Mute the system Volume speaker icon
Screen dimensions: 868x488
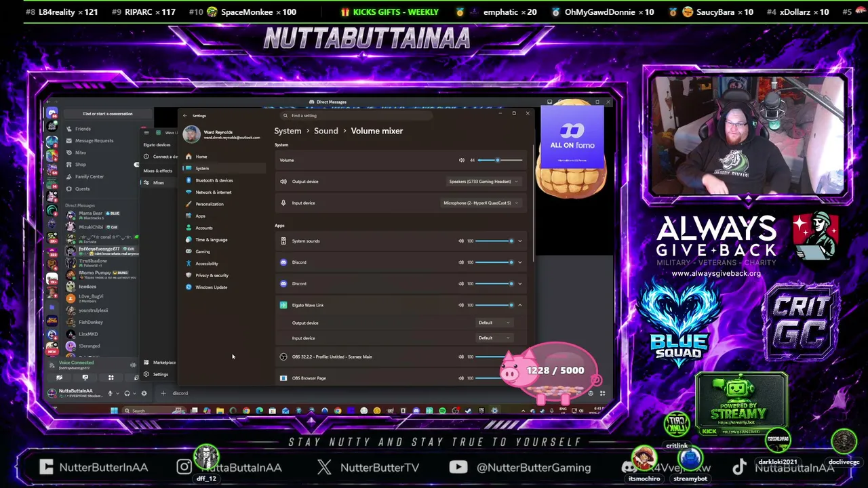(x=462, y=160)
